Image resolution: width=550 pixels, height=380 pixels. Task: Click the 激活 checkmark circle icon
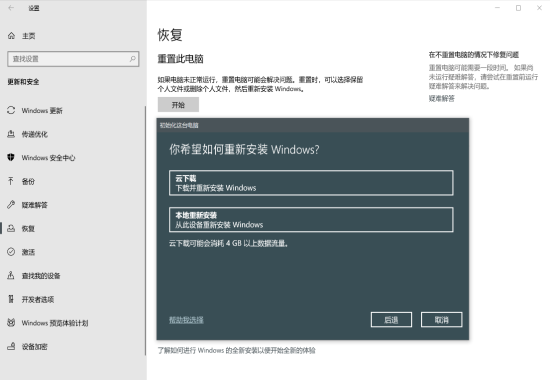point(11,252)
